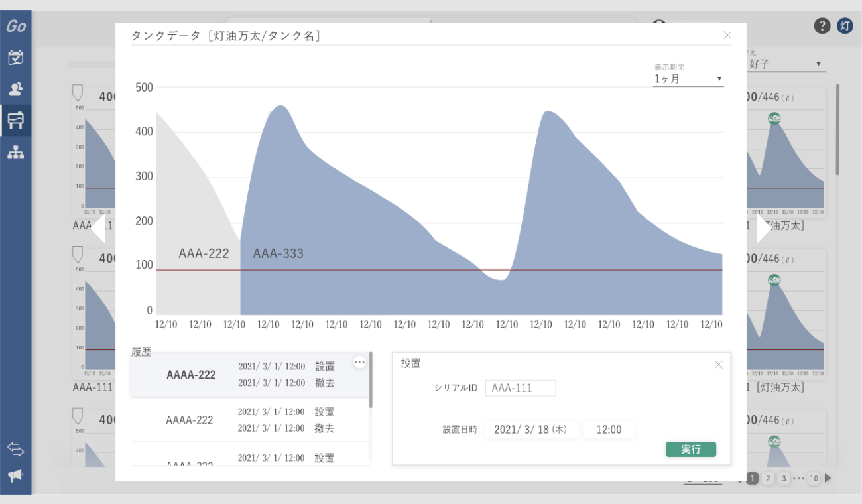Screen dimensions: 862x504
Task: Click the 履歴 heading
Action: (x=141, y=352)
